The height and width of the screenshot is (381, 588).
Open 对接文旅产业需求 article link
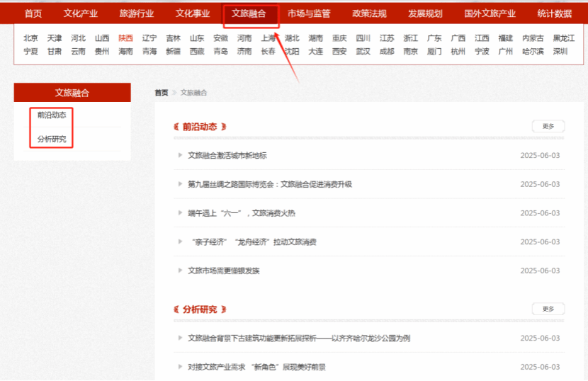[x=256, y=367]
